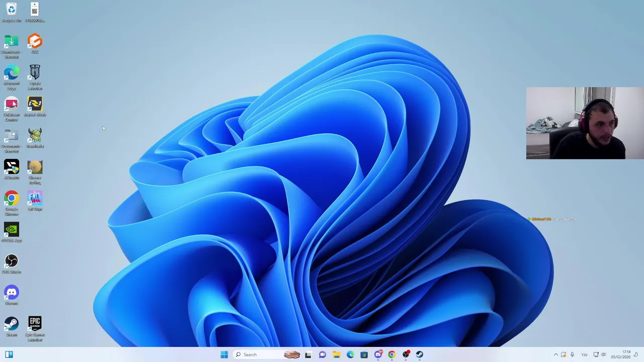This screenshot has width=644, height=362.
Task: Select the Brawlhalla desktop icon
Action: [x=35, y=138]
